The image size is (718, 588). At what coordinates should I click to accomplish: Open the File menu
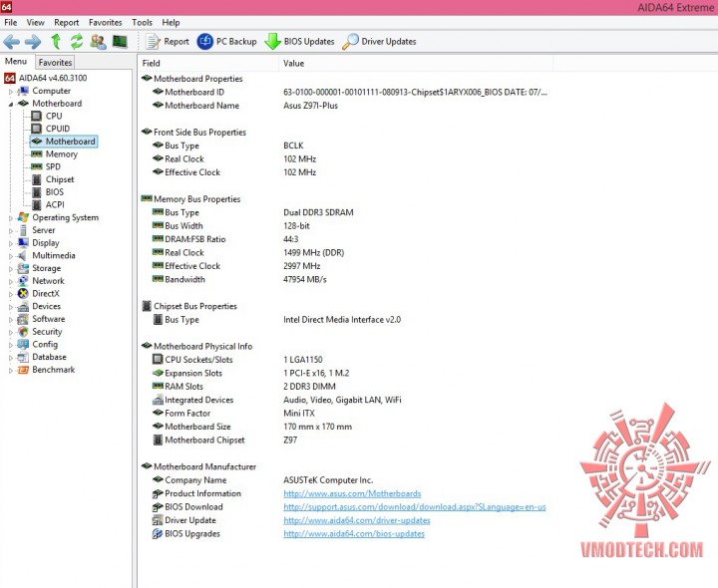click(11, 22)
